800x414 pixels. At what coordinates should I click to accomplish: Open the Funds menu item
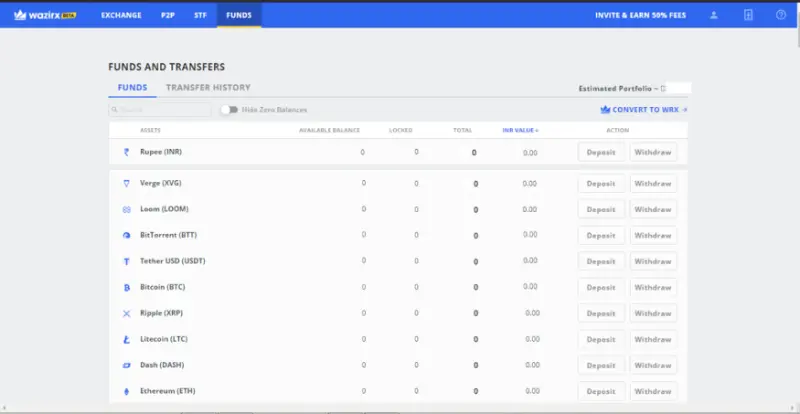(239, 15)
